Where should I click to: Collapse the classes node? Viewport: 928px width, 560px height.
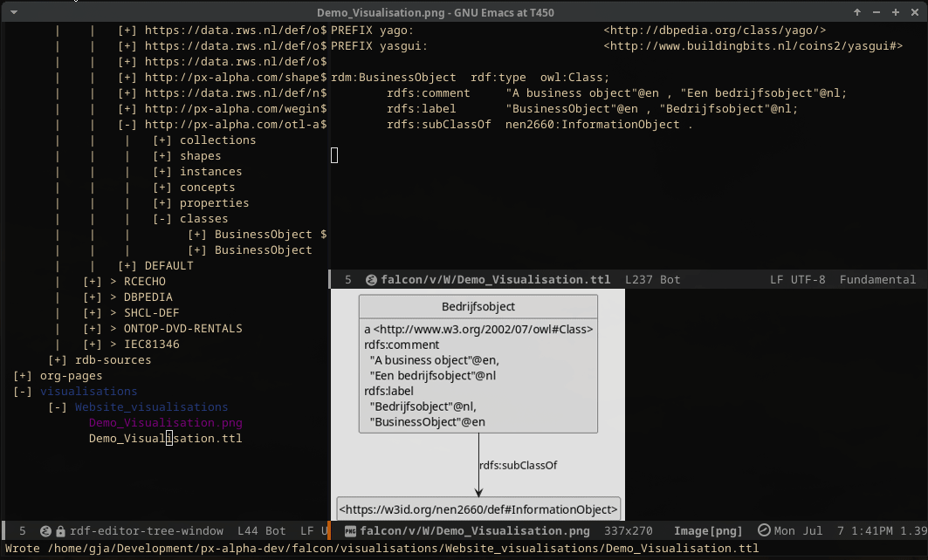tap(162, 219)
